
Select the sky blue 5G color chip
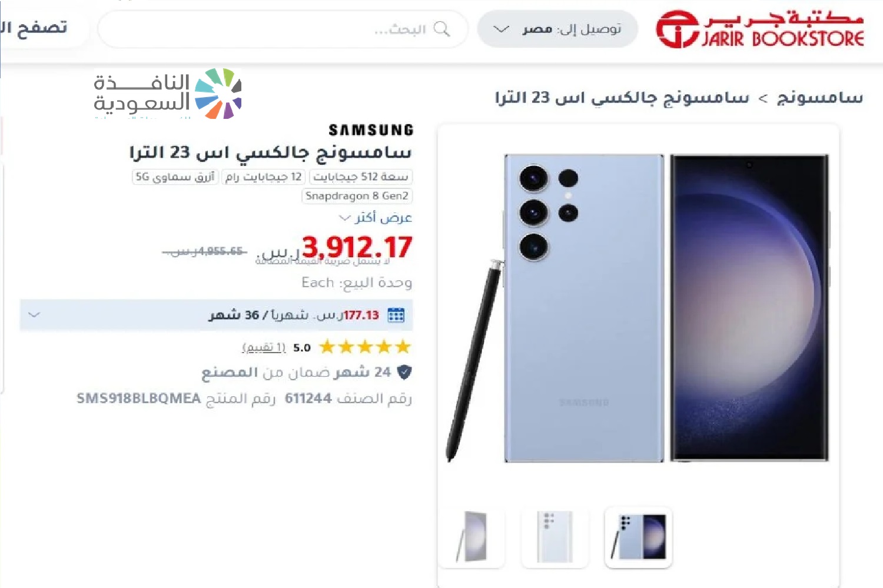(175, 177)
